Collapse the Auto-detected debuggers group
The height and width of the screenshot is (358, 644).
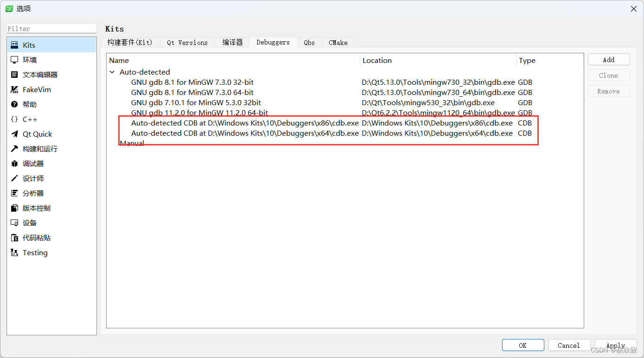[x=112, y=72]
